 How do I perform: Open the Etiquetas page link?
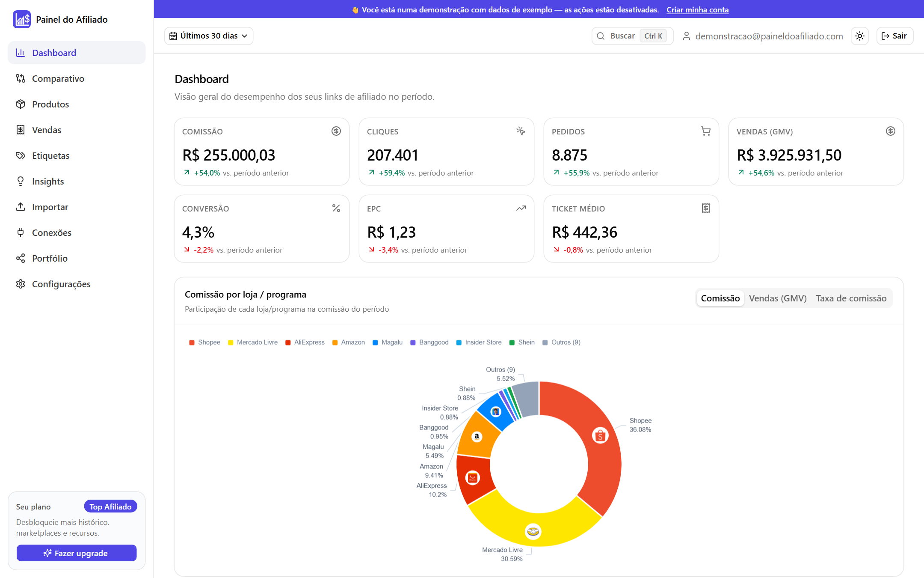(77, 155)
